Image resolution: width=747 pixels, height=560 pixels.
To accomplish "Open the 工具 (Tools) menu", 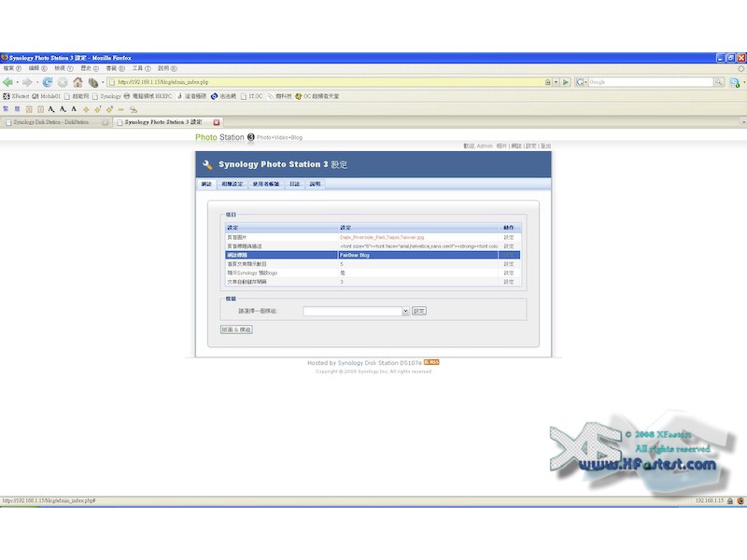I will [142, 68].
